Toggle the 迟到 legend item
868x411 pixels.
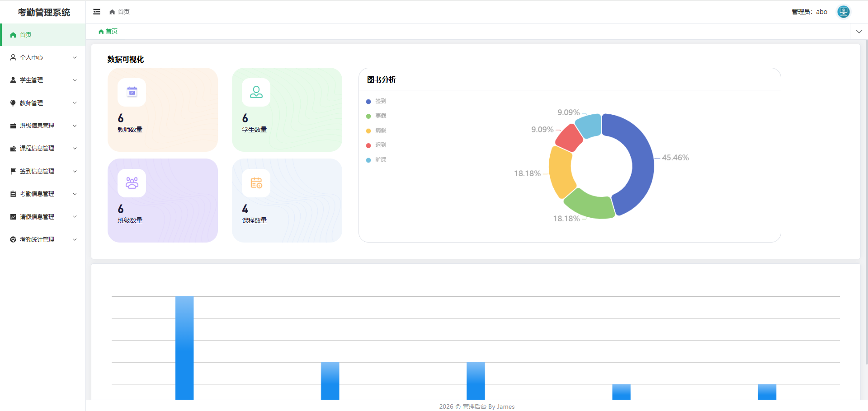(x=376, y=145)
